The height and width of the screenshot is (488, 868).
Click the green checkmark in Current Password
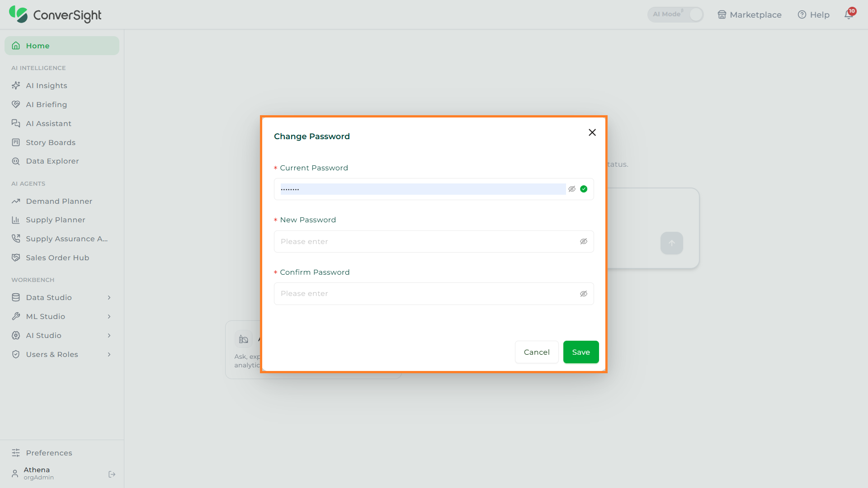584,189
